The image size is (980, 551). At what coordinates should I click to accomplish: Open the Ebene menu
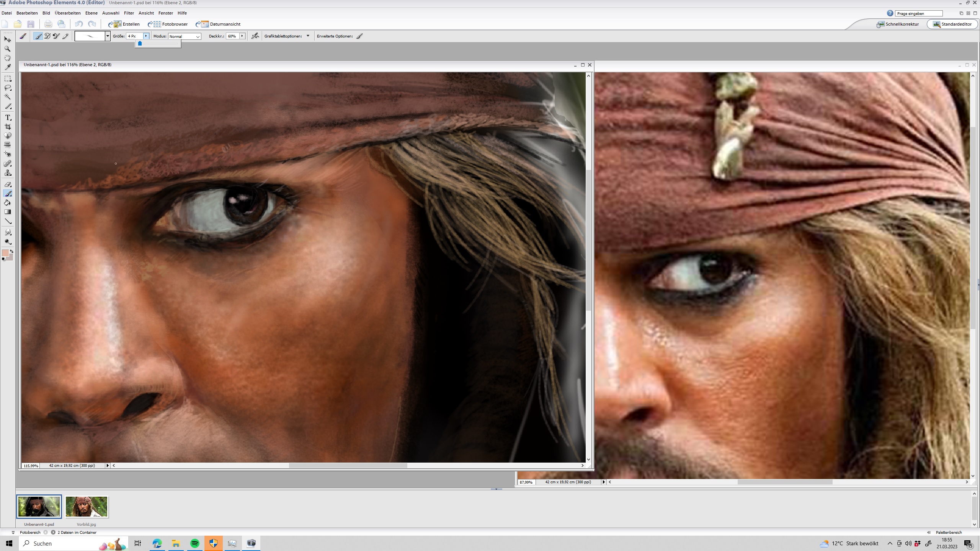click(91, 13)
